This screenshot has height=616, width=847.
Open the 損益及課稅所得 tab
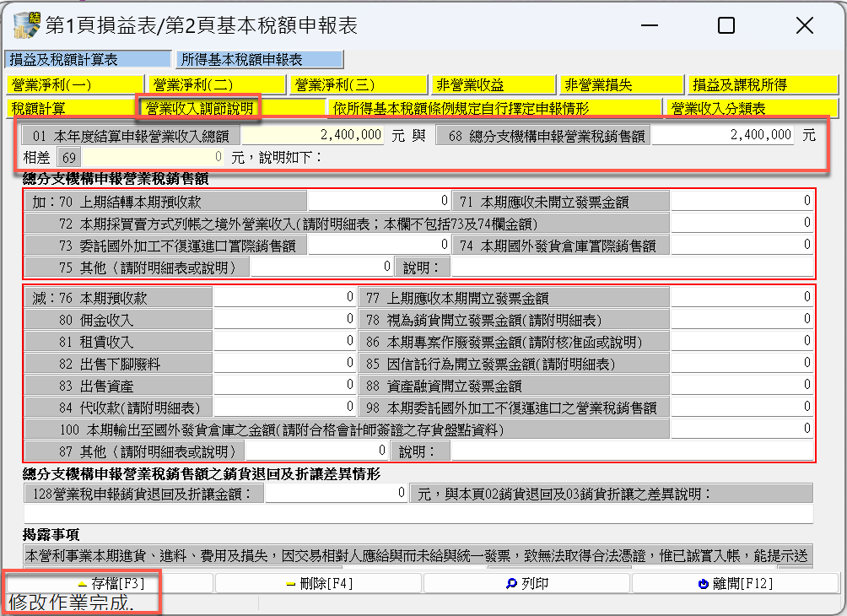pos(763,85)
